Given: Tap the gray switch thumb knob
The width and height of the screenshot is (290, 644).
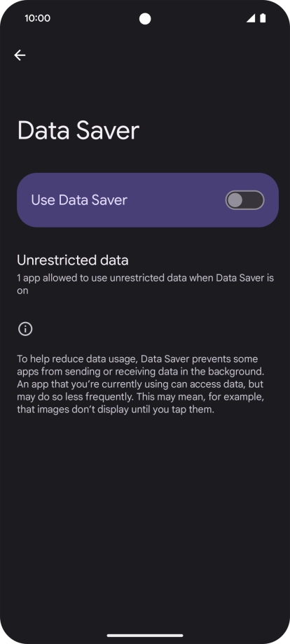Looking at the screenshot, I should click(235, 200).
